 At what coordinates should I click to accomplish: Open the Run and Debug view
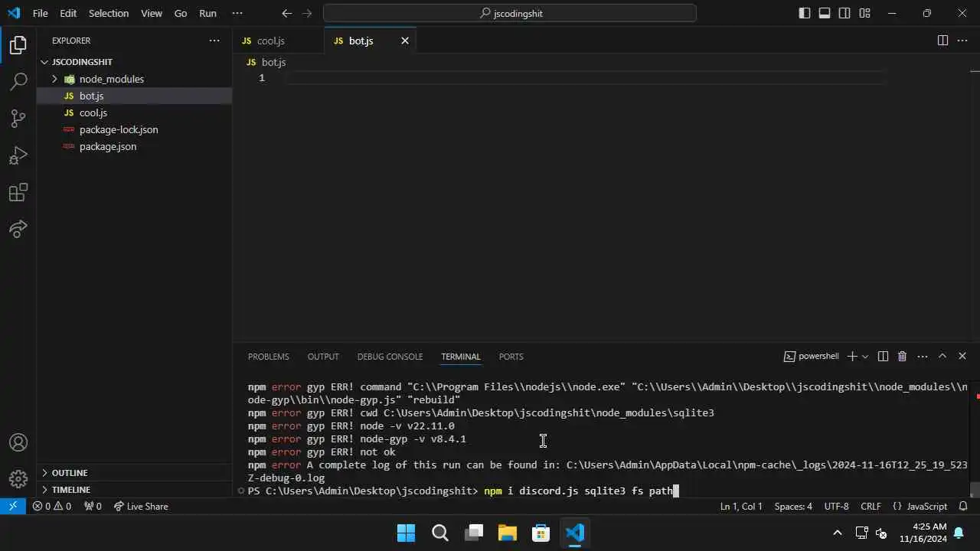(x=18, y=155)
